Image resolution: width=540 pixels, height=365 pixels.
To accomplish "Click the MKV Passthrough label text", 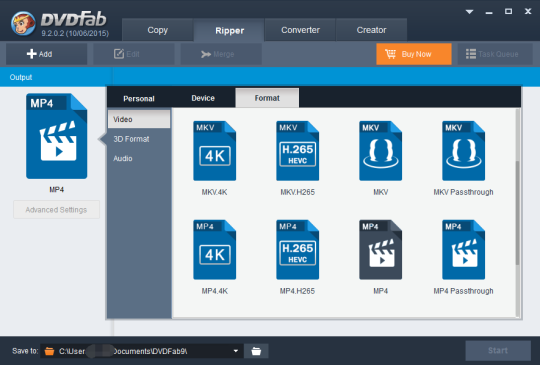I will coord(463,192).
